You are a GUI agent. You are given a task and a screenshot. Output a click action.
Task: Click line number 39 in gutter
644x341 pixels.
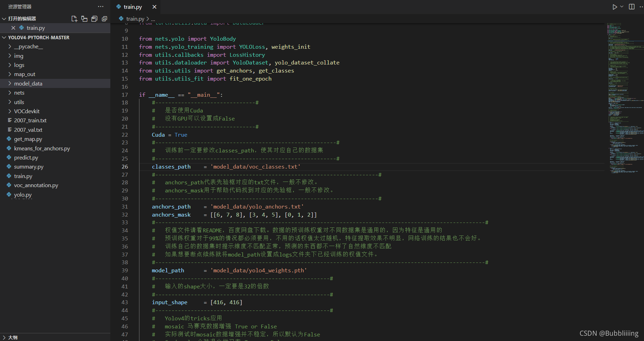point(125,271)
